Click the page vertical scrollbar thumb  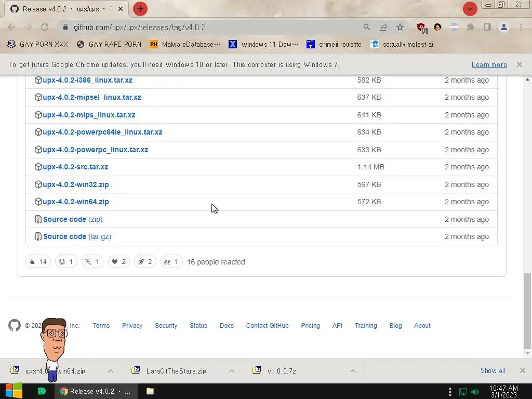click(x=527, y=311)
